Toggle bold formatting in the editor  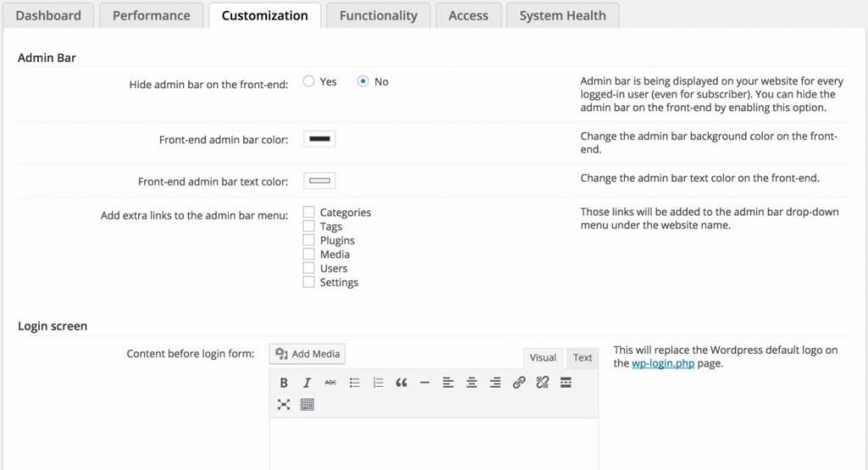point(284,383)
